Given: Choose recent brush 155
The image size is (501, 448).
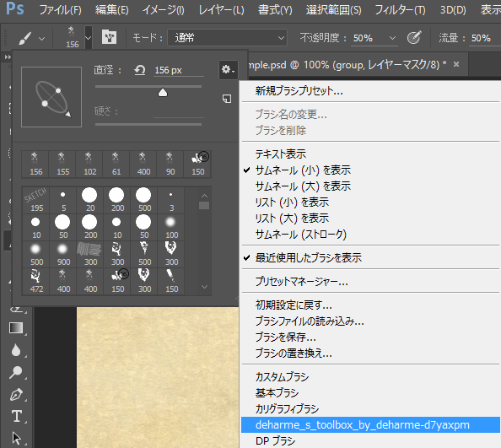Looking at the screenshot, I should 62,164.
